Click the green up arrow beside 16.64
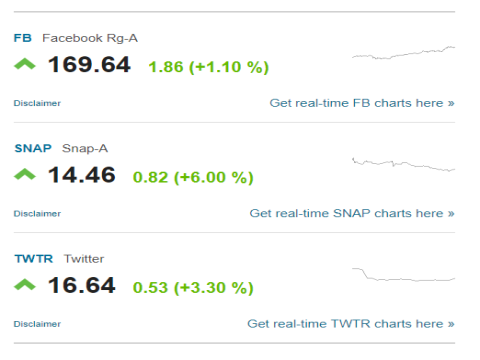This screenshot has width=480, height=360. pyautogui.click(x=25, y=285)
